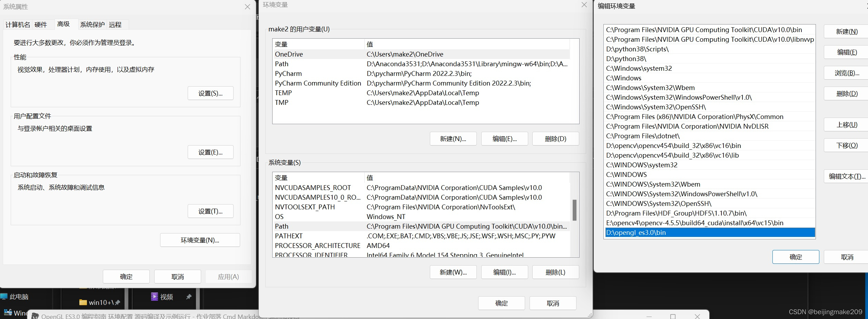The image size is (868, 319).
Task: Click the 应用(A) button
Action: pyautogui.click(x=228, y=277)
